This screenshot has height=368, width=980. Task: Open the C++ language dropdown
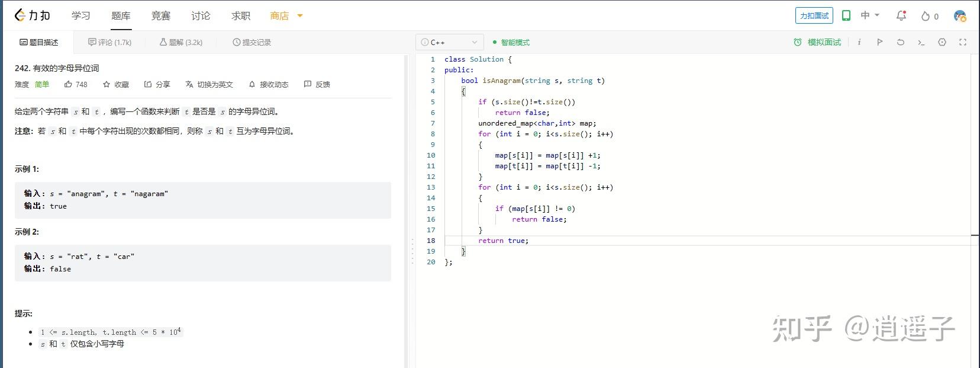(x=450, y=42)
